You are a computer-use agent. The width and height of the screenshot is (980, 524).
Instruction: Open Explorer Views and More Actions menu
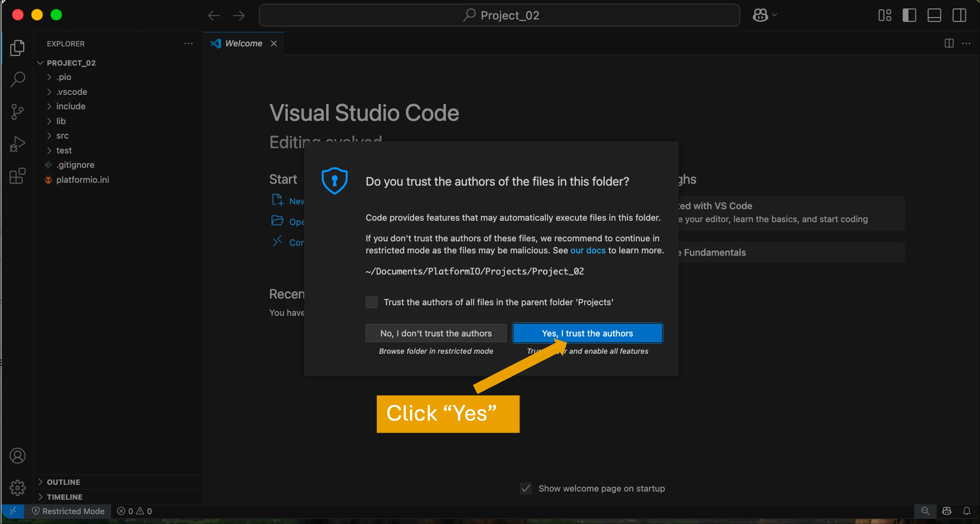pos(188,44)
